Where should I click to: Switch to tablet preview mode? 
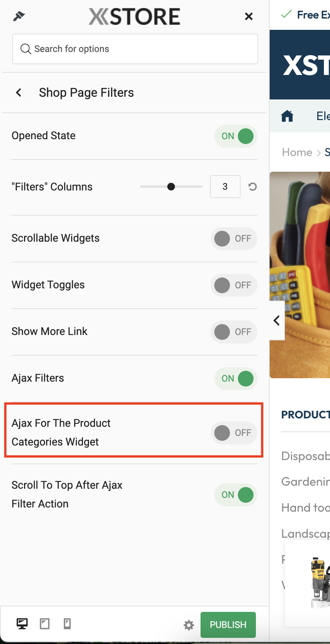click(45, 624)
